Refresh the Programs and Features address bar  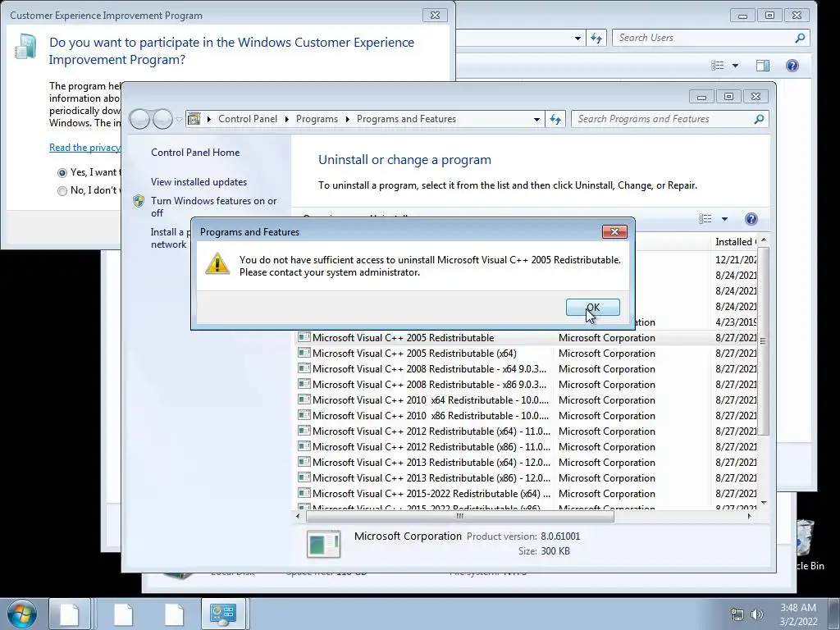555,120
